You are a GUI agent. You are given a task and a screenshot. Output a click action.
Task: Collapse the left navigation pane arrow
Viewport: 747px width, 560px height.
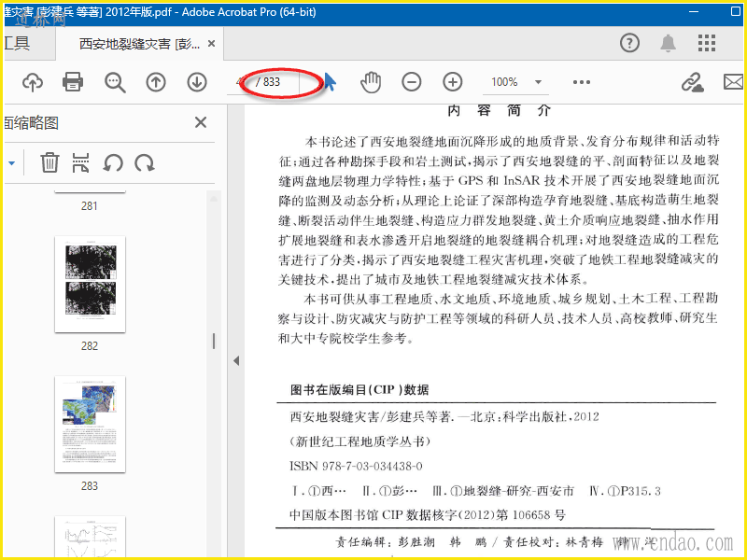tap(236, 361)
